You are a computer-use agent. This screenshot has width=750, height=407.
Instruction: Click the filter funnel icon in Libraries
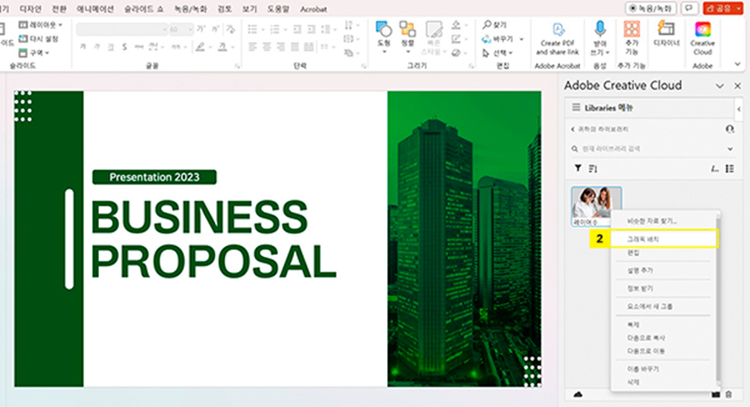(577, 168)
